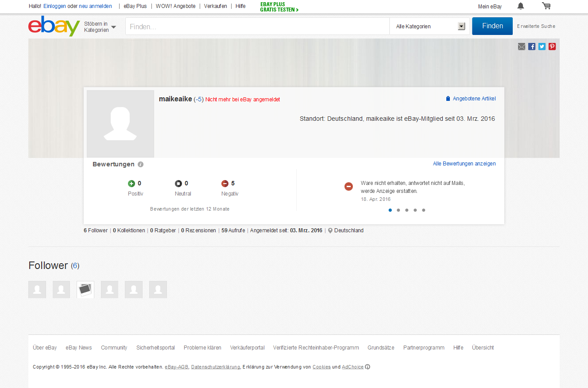Click Alle Bewertungen anzeigen link

(x=464, y=164)
